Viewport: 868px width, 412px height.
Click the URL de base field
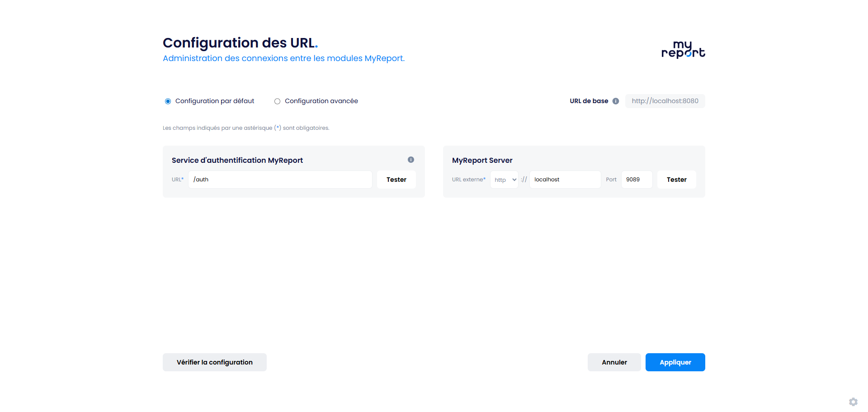coord(665,101)
